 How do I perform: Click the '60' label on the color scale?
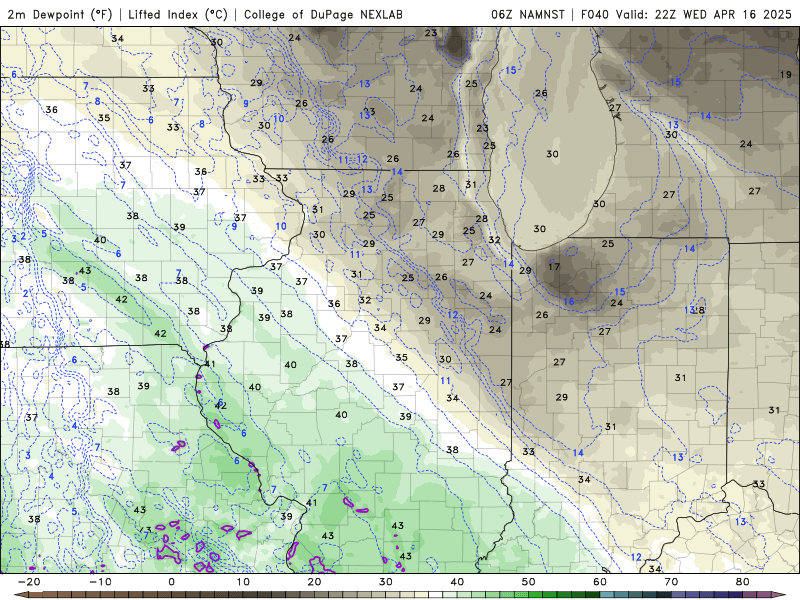tap(600, 582)
